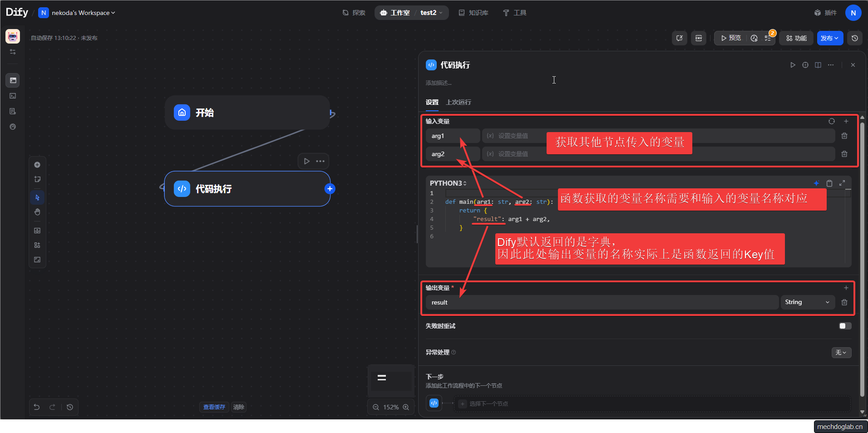
Task: Expand the 发布 publish dropdown
Action: pyautogui.click(x=830, y=38)
